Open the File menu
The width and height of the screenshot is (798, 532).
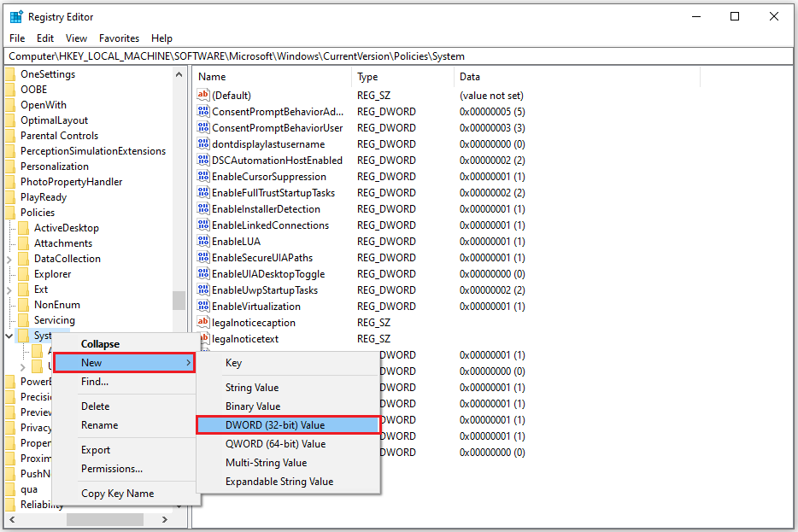17,38
